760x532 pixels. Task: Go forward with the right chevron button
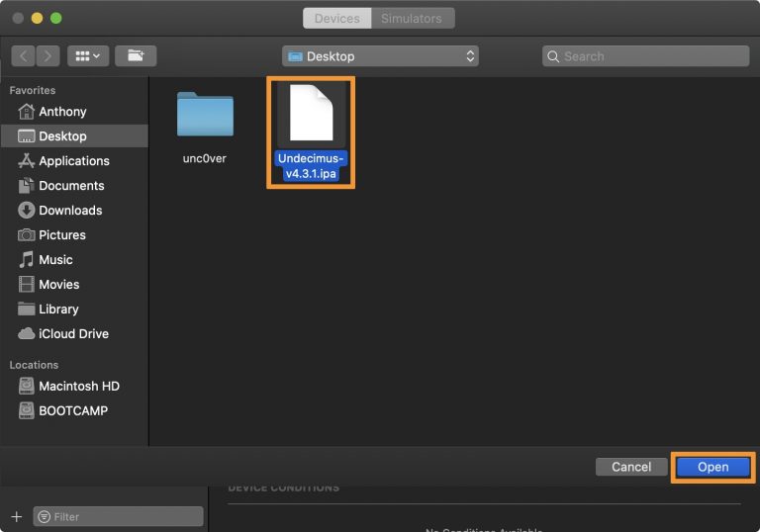pos(47,56)
